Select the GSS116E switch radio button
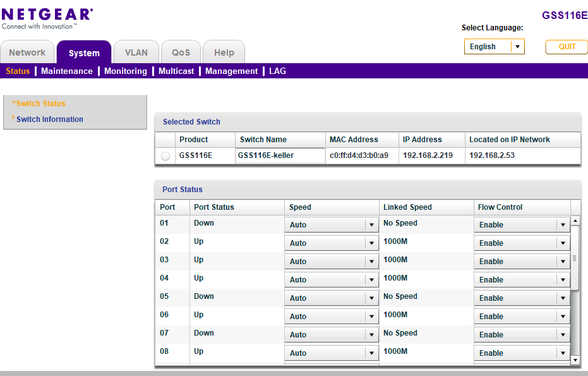 (164, 155)
